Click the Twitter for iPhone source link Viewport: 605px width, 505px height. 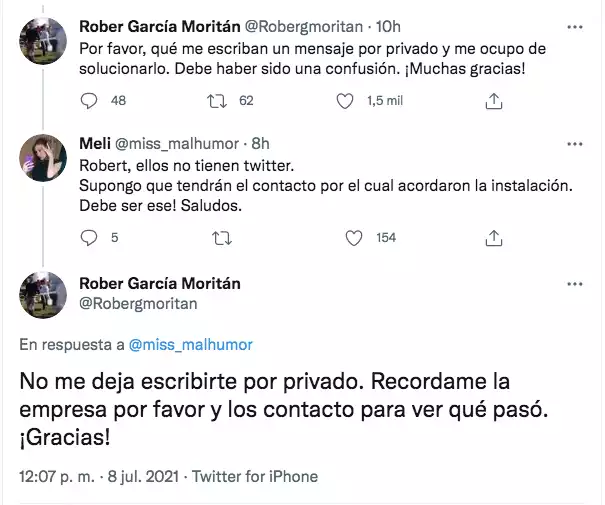point(258,476)
